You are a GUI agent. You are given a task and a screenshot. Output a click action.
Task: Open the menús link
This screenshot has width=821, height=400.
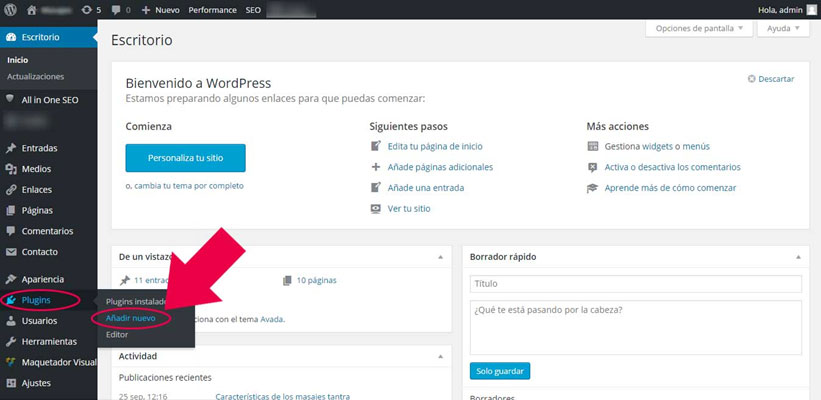[x=697, y=147]
